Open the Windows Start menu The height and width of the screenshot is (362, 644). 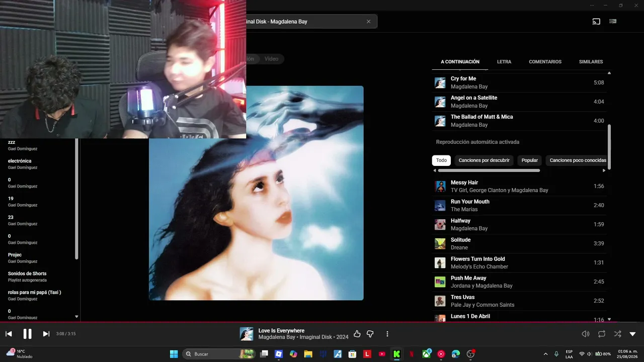[x=174, y=354]
